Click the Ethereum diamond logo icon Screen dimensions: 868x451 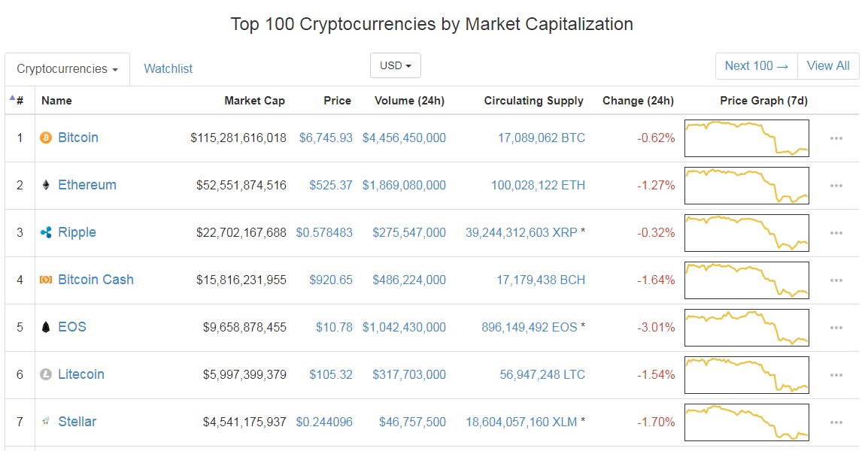point(46,186)
